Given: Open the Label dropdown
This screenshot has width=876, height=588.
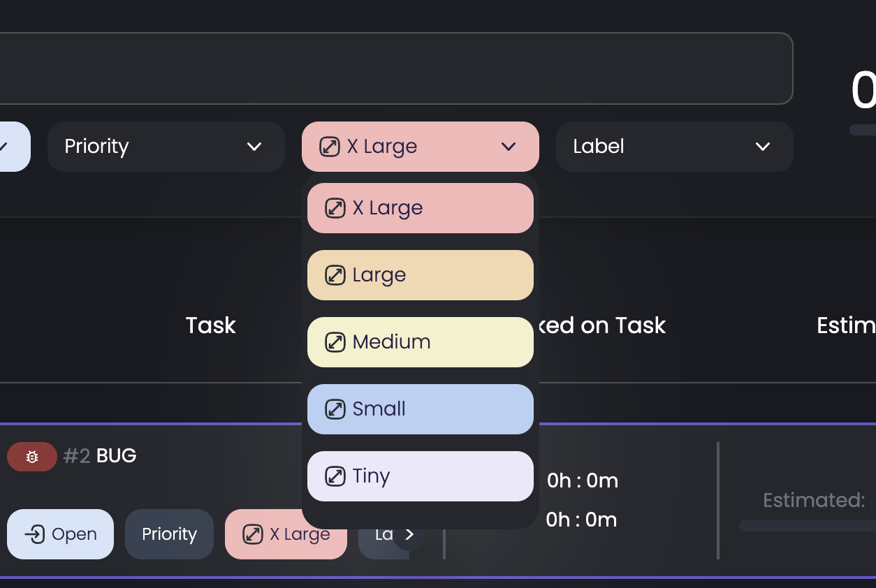Looking at the screenshot, I should pos(673,147).
